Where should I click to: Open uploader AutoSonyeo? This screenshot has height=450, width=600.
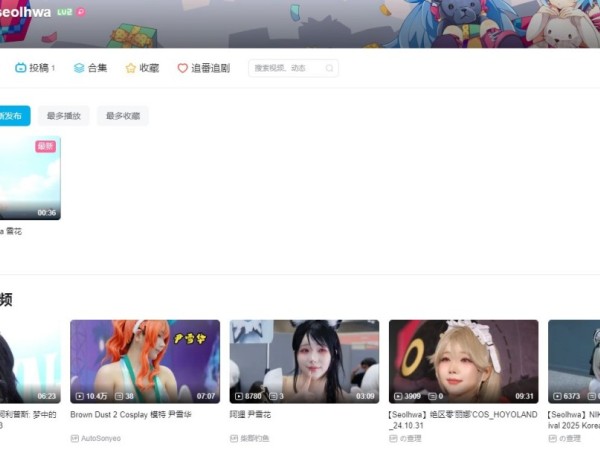[101, 438]
